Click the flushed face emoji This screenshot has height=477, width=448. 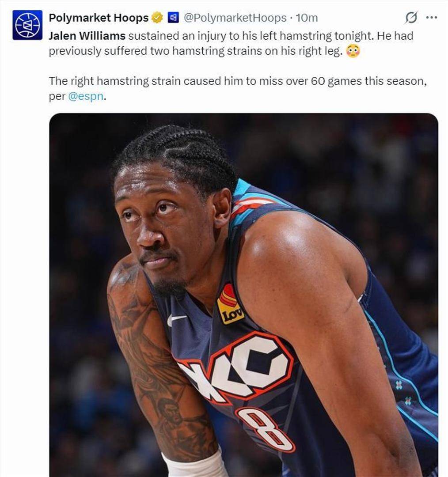tap(353, 51)
